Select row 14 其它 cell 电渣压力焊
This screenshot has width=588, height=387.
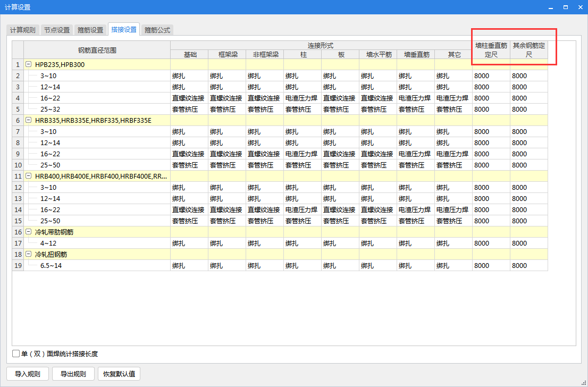(x=453, y=209)
